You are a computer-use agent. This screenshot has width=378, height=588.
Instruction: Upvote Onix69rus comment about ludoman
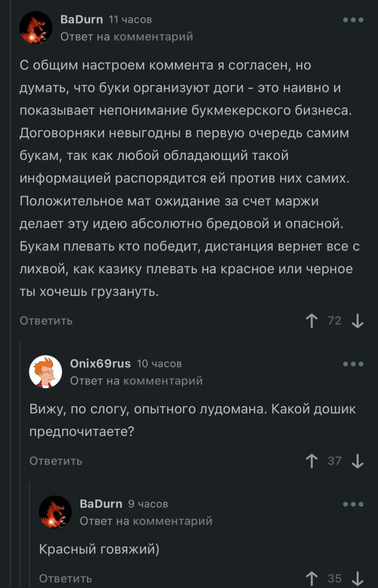[312, 461]
